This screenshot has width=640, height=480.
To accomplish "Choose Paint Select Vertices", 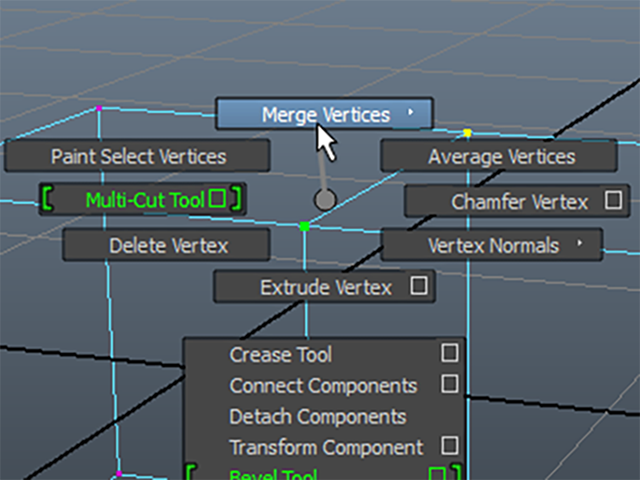I will tap(138, 156).
